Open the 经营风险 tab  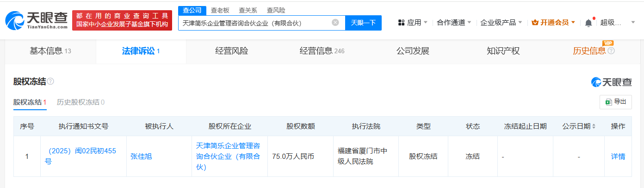231,51
